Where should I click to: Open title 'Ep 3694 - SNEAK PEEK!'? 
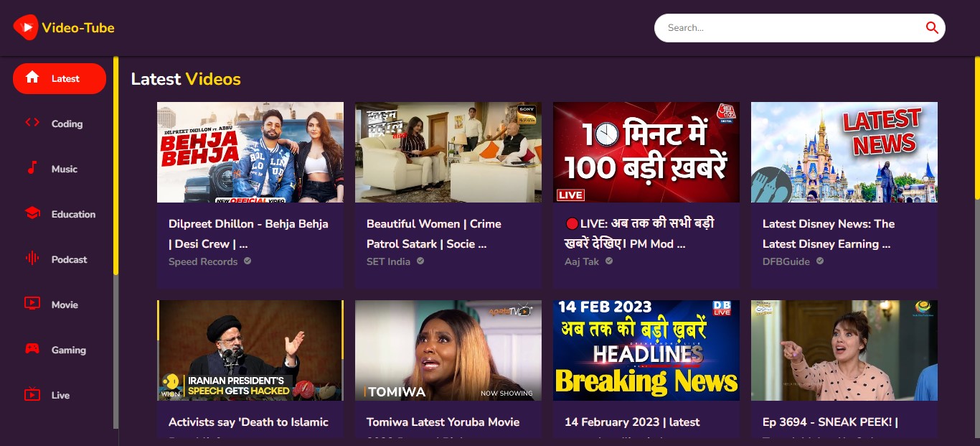830,422
